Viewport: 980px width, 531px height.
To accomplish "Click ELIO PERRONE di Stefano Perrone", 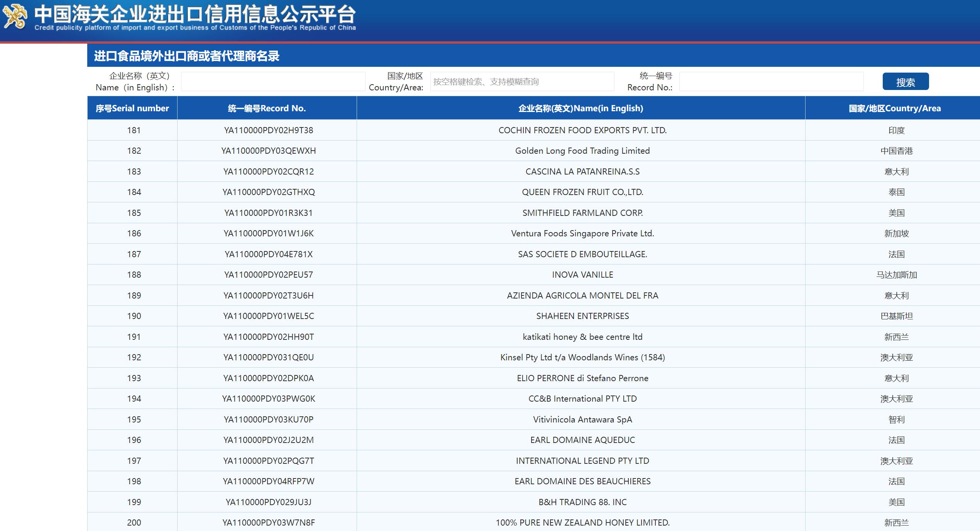I will point(582,378).
